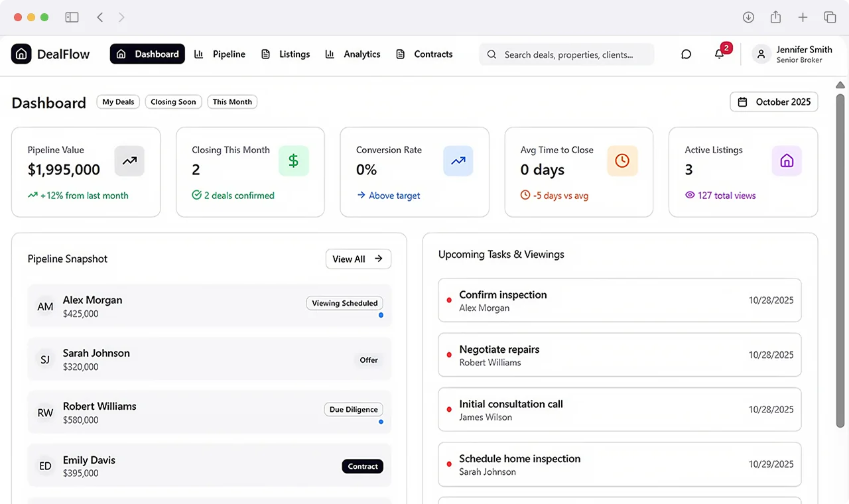This screenshot has width=849, height=504.
Task: Click the eye icon beside 127 total views
Action: [690, 196]
